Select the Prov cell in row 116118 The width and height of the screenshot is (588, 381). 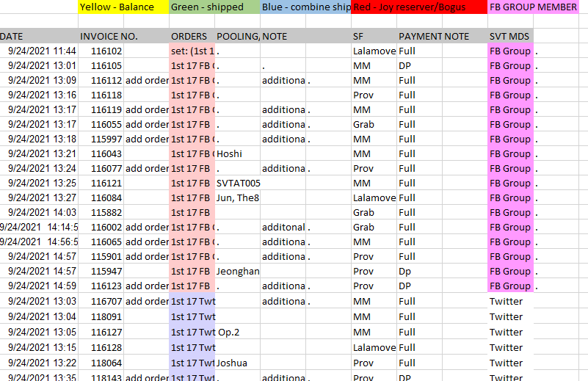coord(374,95)
